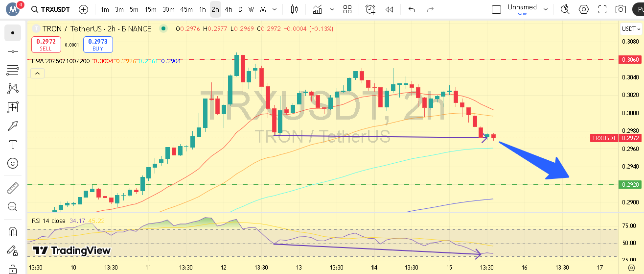Open the forecasting and measurement tools
This screenshot has width=644, height=274.
coord(13,107)
